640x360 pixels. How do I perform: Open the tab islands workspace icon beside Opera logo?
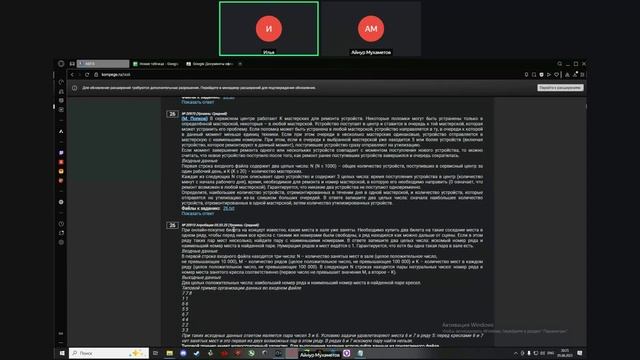[72, 64]
